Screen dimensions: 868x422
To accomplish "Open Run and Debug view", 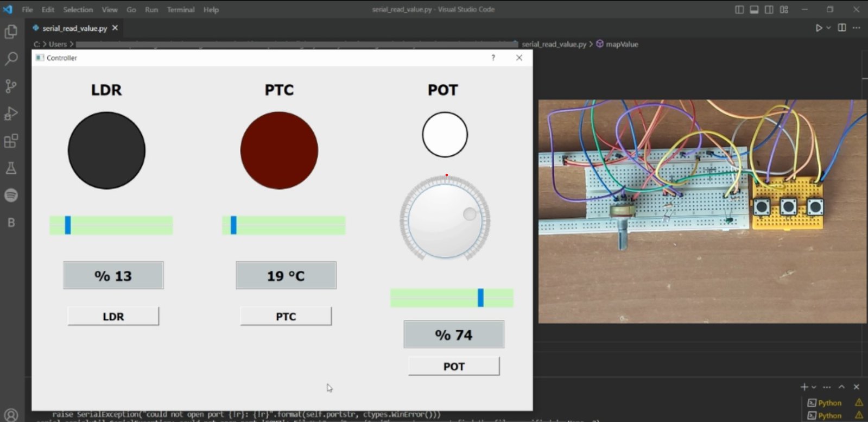I will pyautogui.click(x=11, y=114).
